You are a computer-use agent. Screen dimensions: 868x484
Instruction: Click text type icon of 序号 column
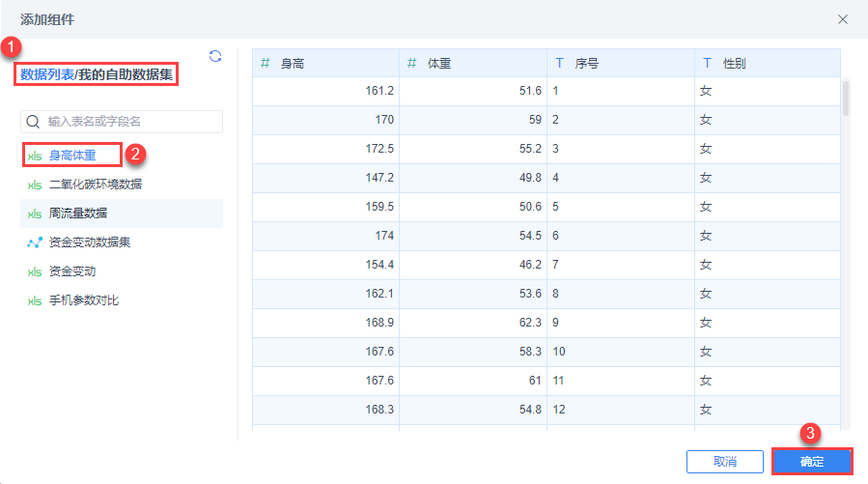coord(560,63)
